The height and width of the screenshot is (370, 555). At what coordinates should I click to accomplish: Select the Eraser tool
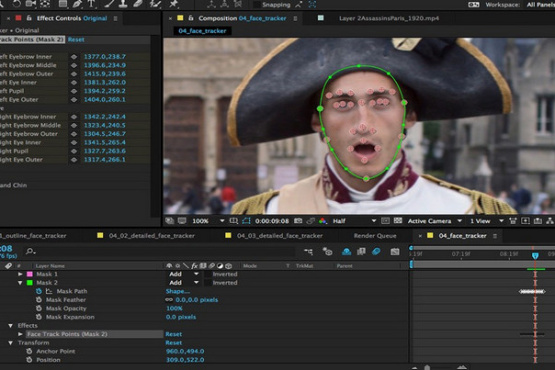pyautogui.click(x=138, y=4)
